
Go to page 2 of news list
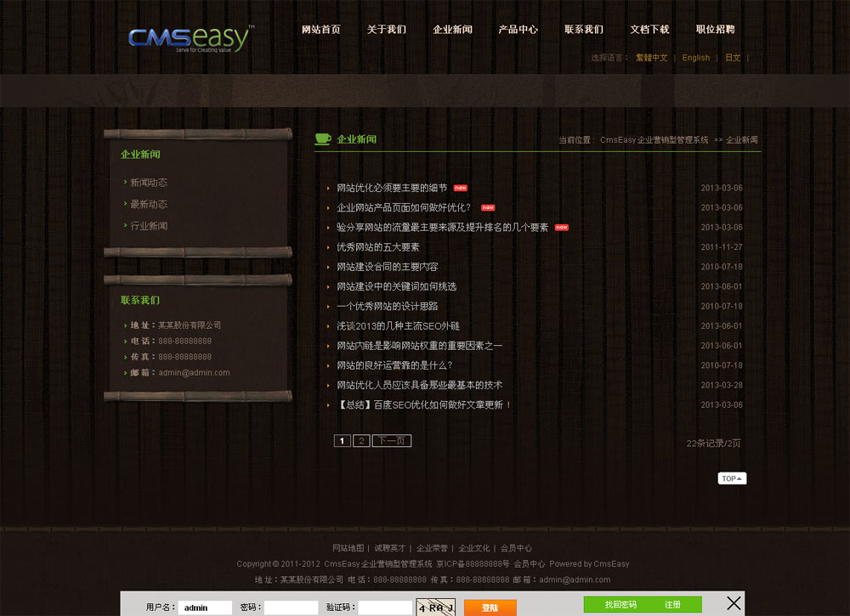click(x=361, y=441)
